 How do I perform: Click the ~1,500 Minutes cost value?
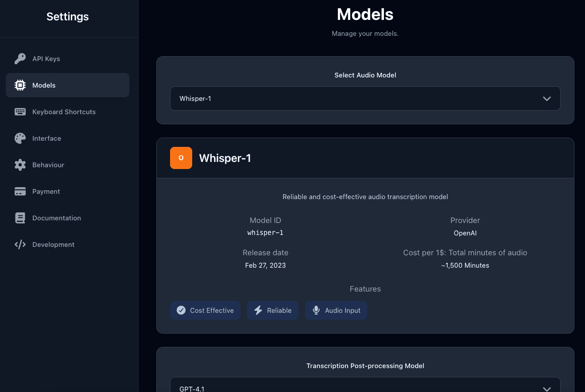(x=465, y=265)
